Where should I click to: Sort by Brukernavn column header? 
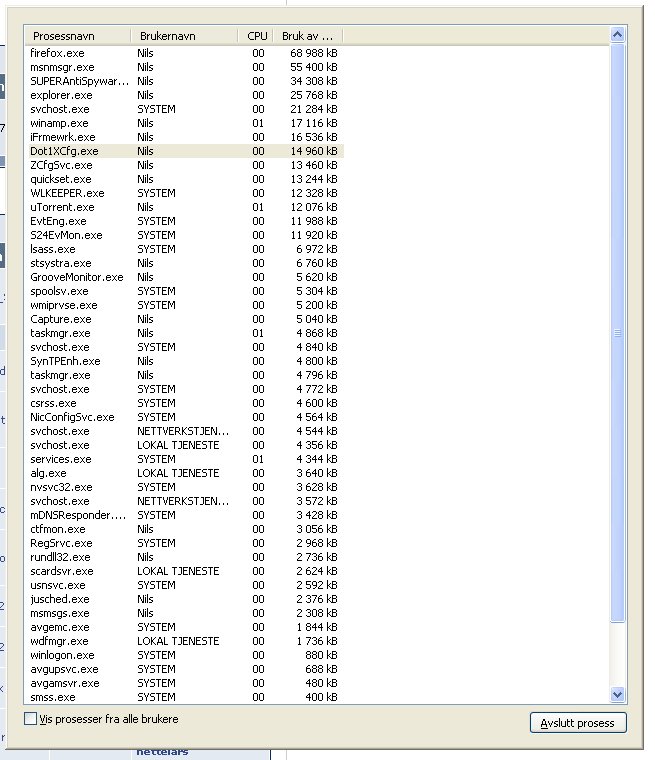tap(184, 36)
